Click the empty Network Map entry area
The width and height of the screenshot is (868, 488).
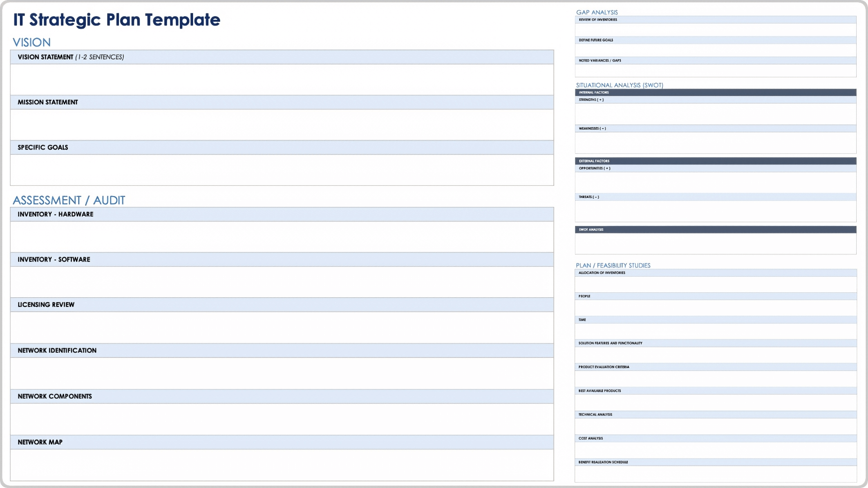pyautogui.click(x=282, y=465)
